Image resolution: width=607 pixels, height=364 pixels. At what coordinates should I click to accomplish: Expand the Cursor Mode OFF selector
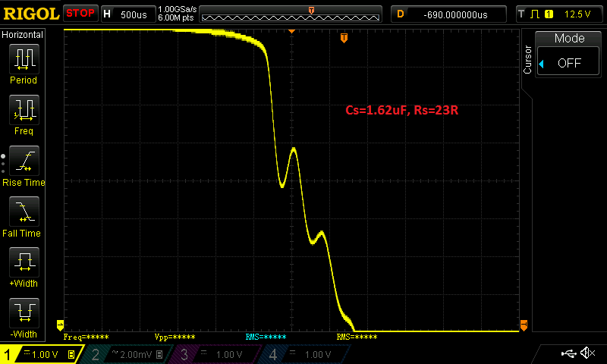coord(568,63)
